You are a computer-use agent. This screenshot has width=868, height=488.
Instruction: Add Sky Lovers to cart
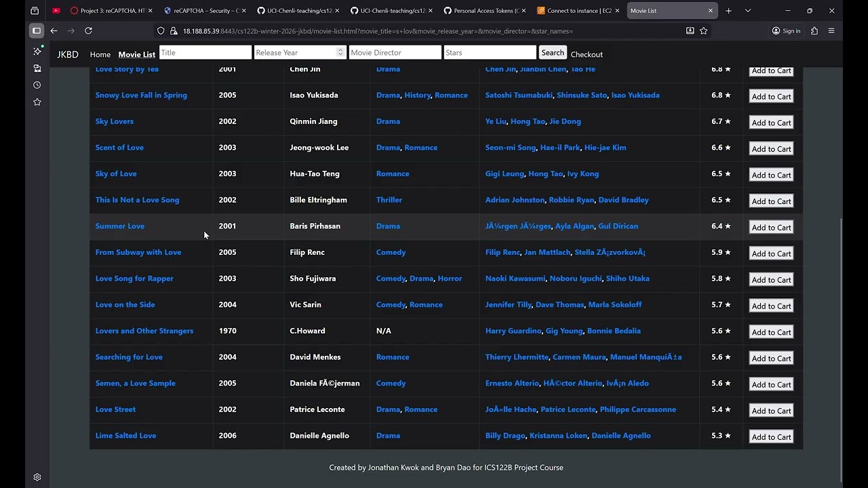772,123
